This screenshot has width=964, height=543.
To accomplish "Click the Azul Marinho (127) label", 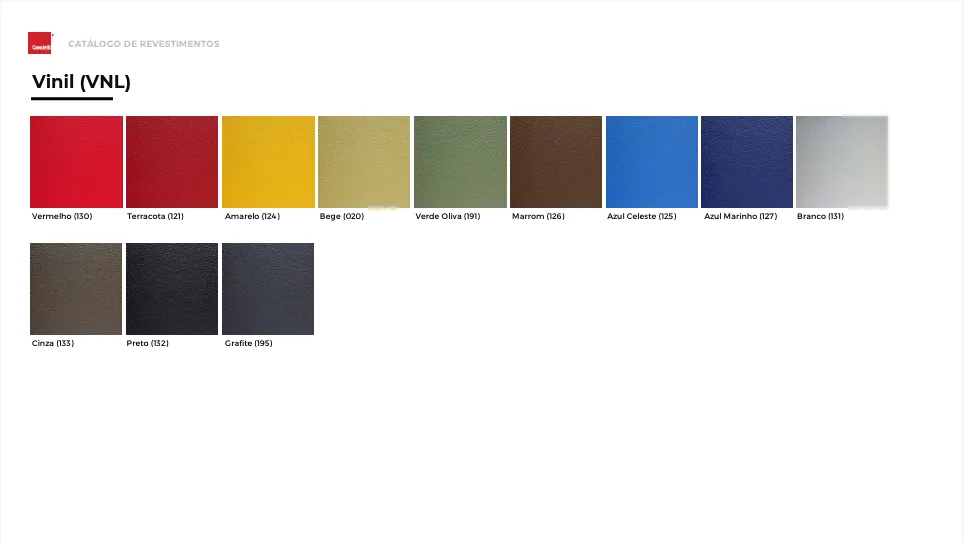I will 740,216.
